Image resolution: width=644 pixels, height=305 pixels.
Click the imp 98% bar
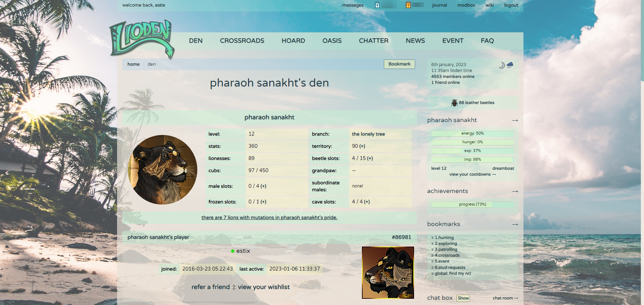point(472,160)
